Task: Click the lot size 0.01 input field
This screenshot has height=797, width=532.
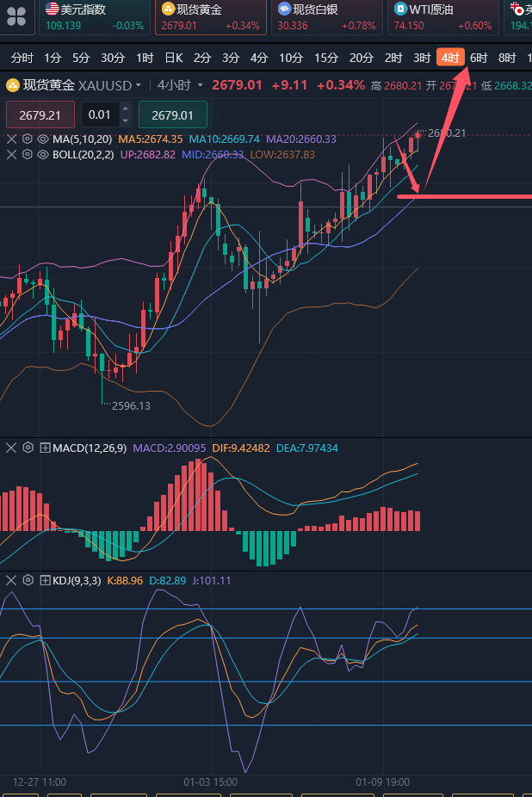Action: tap(100, 114)
